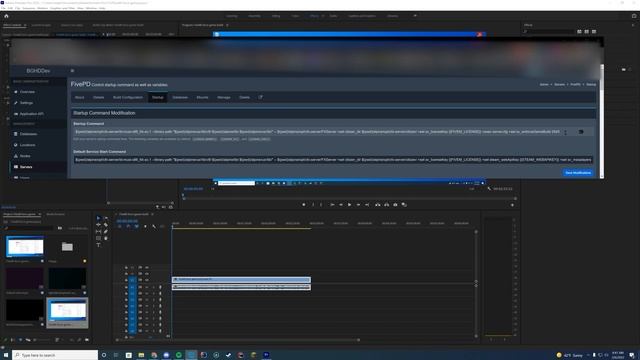Select the Rectangle tool
Image resolution: width=640 pixels, height=360 pixels.
pyautogui.click(x=98, y=238)
